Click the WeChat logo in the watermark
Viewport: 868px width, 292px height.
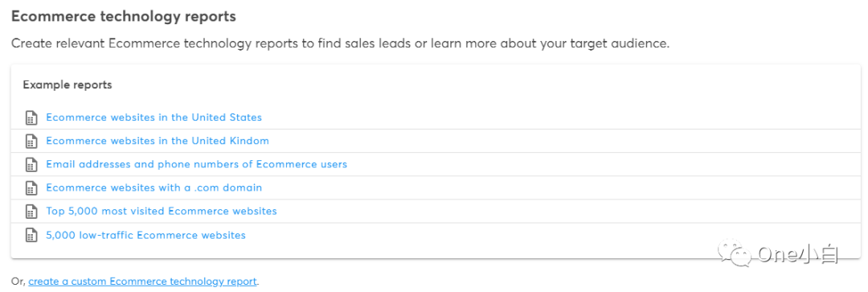[734, 253]
